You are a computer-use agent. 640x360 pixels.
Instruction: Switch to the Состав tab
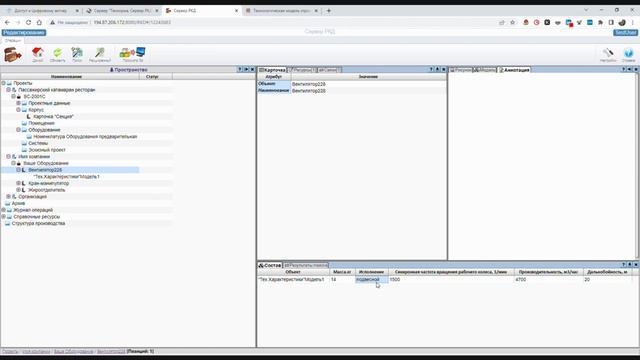pos(270,265)
